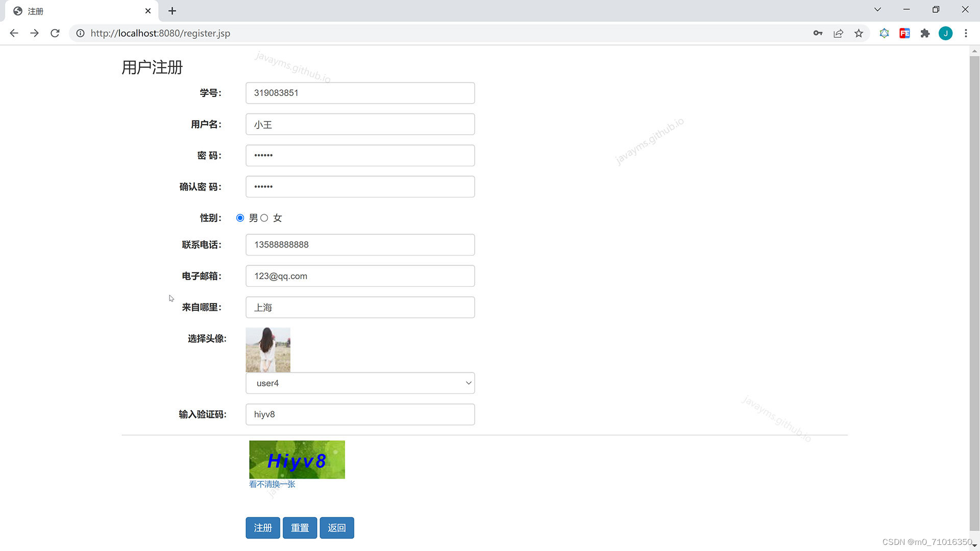
Task: Open the Chrome three-dot menu
Action: [x=966, y=33]
